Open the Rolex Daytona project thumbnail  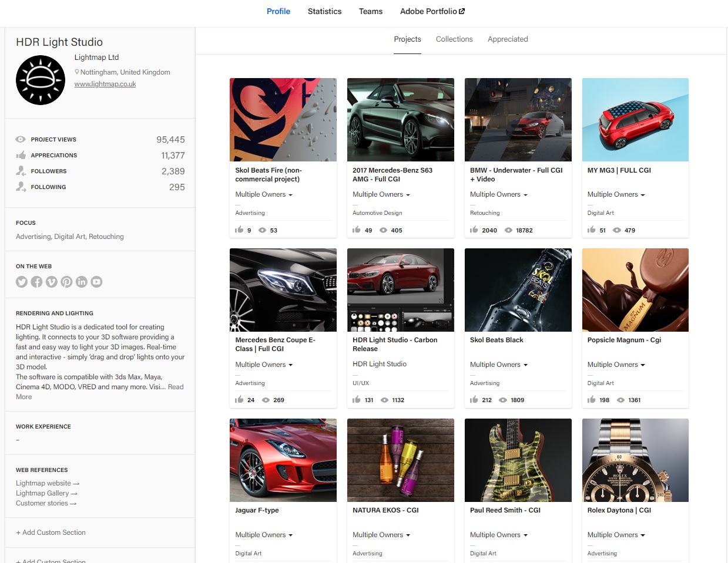pyautogui.click(x=635, y=460)
